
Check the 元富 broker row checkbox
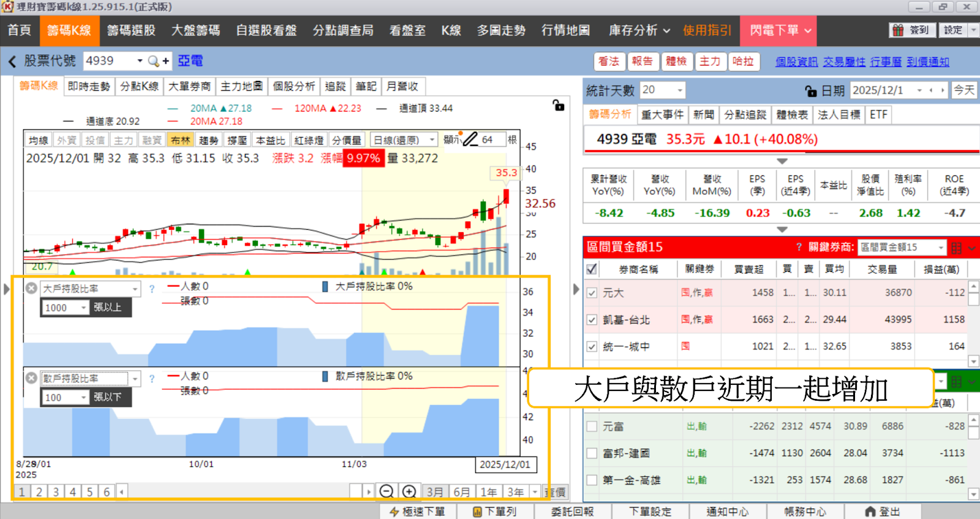(x=592, y=426)
